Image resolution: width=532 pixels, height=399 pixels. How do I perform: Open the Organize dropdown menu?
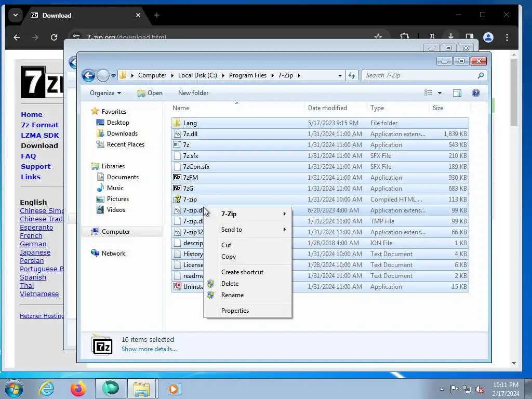click(x=105, y=93)
